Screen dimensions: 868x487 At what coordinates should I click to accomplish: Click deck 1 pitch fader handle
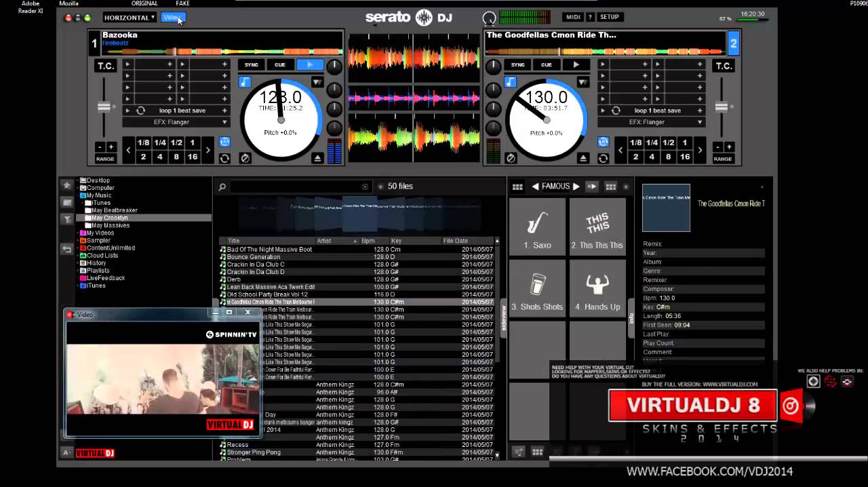[104, 106]
